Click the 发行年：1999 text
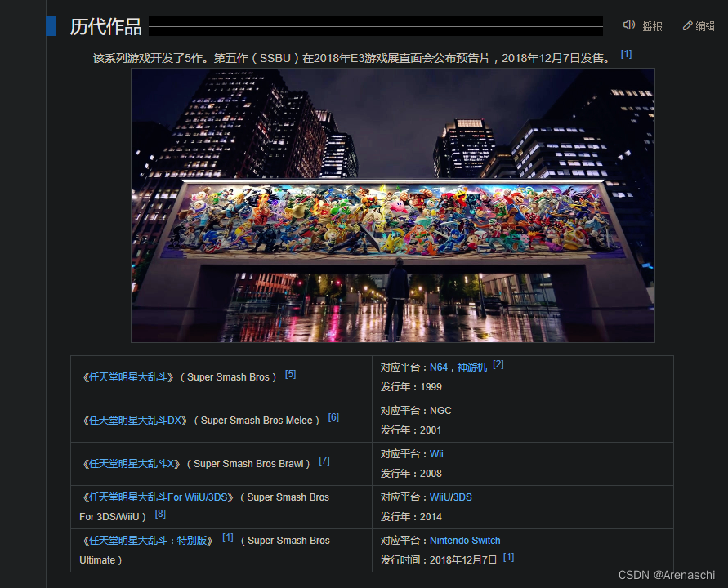The image size is (728, 588). 411,387
